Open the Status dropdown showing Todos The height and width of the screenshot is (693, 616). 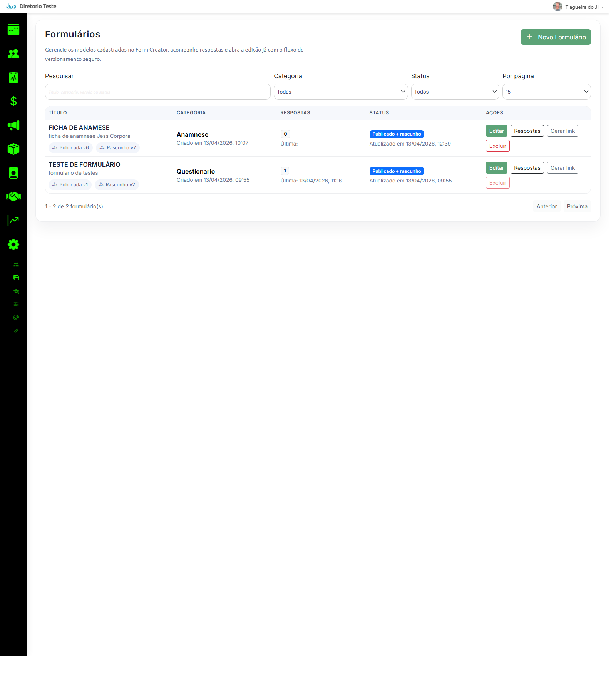[x=455, y=92]
